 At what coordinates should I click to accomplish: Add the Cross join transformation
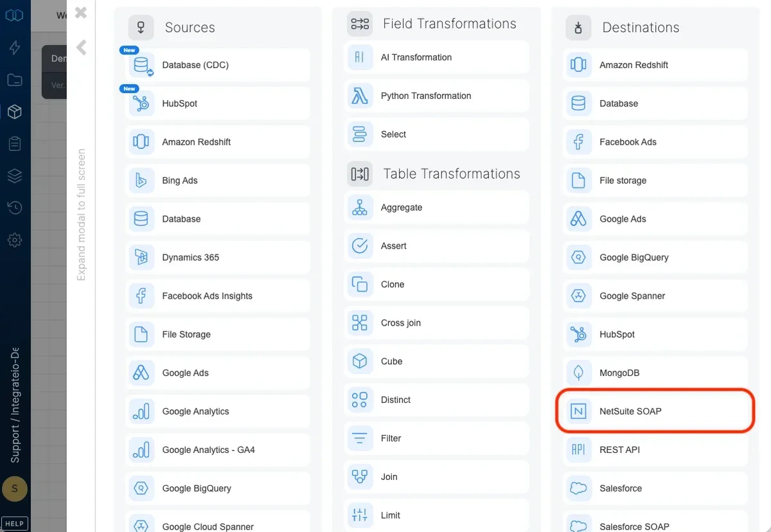(437, 323)
